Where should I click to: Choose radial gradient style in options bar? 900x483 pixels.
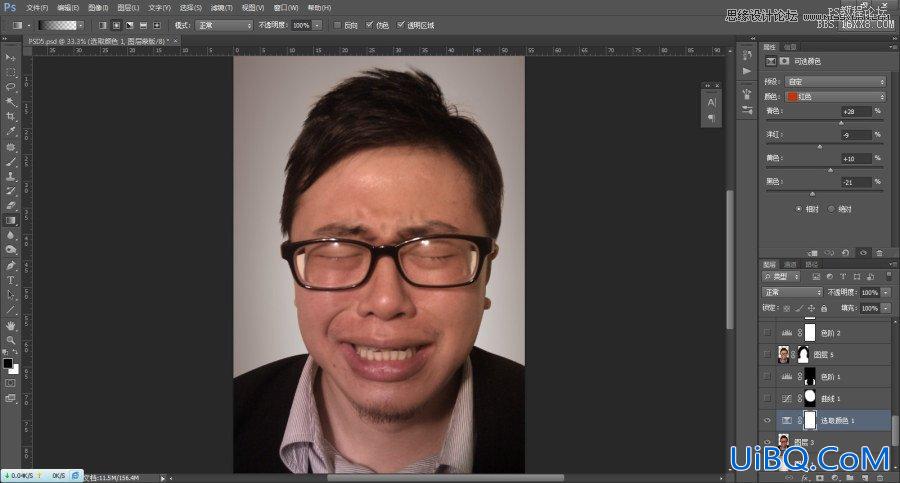tap(117, 25)
